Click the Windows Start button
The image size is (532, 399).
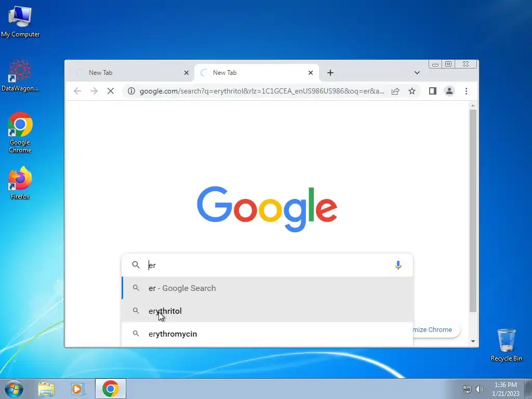pyautogui.click(x=14, y=389)
